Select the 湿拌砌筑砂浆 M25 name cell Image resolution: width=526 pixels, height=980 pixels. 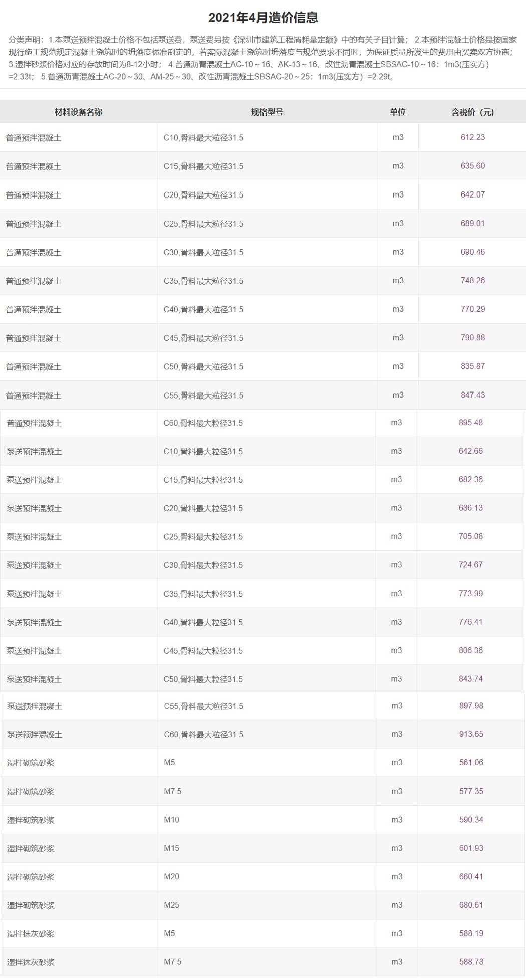(x=31, y=905)
